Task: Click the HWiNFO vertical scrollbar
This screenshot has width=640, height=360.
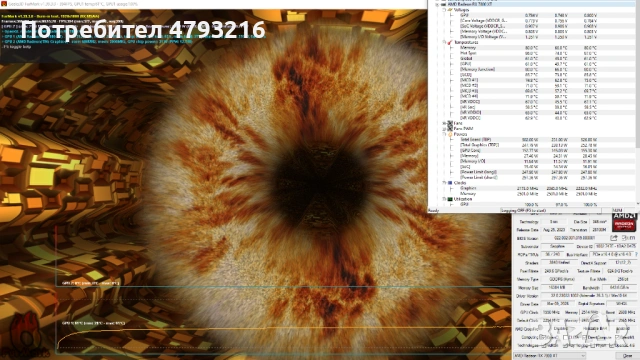Action: click(638, 102)
